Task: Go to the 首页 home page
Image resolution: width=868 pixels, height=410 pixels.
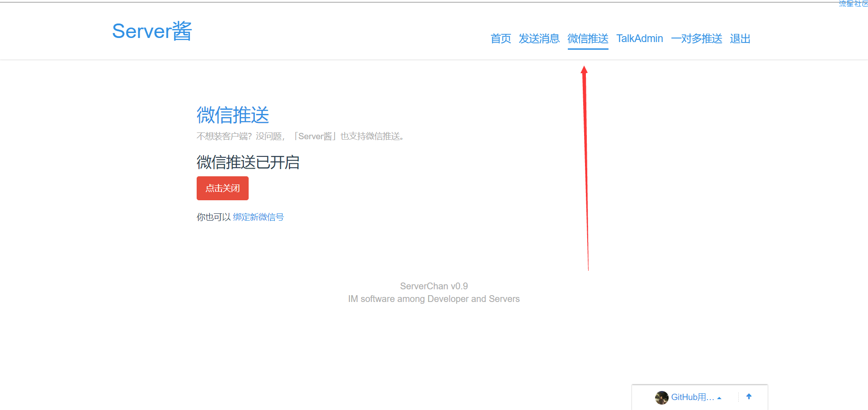Action: coord(500,39)
